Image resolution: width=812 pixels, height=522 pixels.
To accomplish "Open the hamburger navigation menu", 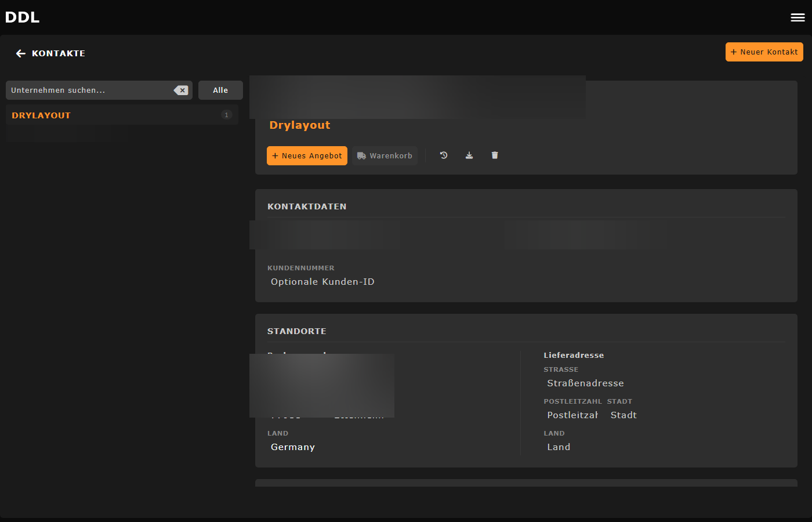I will pyautogui.click(x=797, y=17).
